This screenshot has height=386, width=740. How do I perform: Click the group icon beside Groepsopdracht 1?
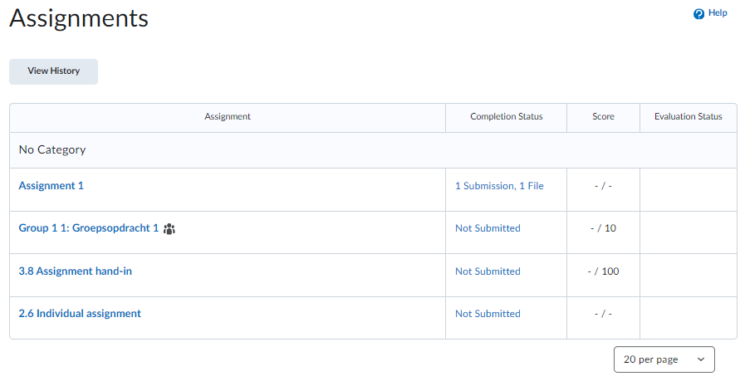point(169,229)
